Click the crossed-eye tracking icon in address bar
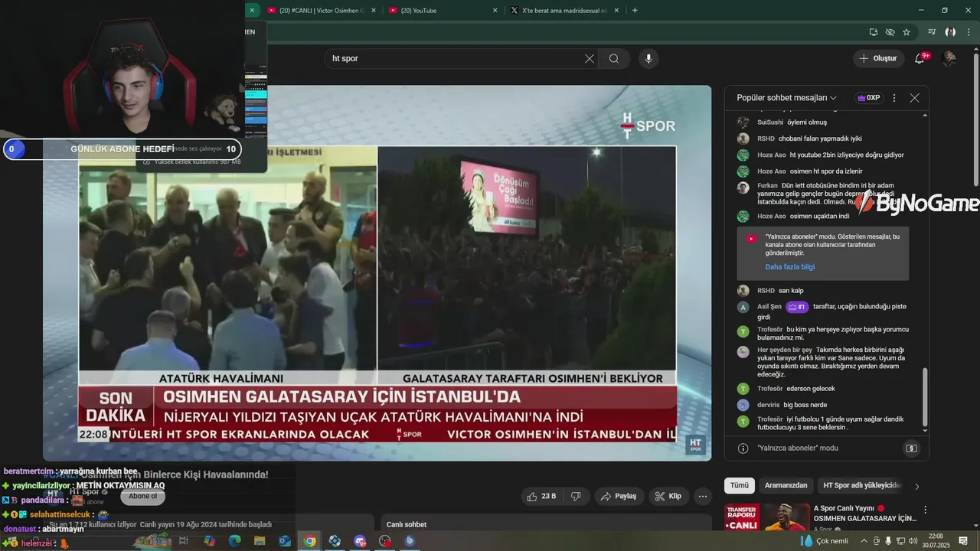Viewport: 980px width, 551px height. [x=890, y=32]
